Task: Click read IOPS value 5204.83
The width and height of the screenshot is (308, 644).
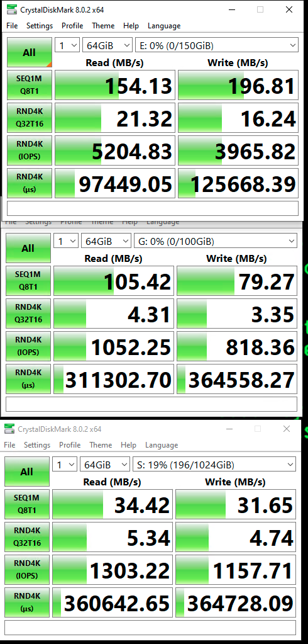Action: [115, 150]
